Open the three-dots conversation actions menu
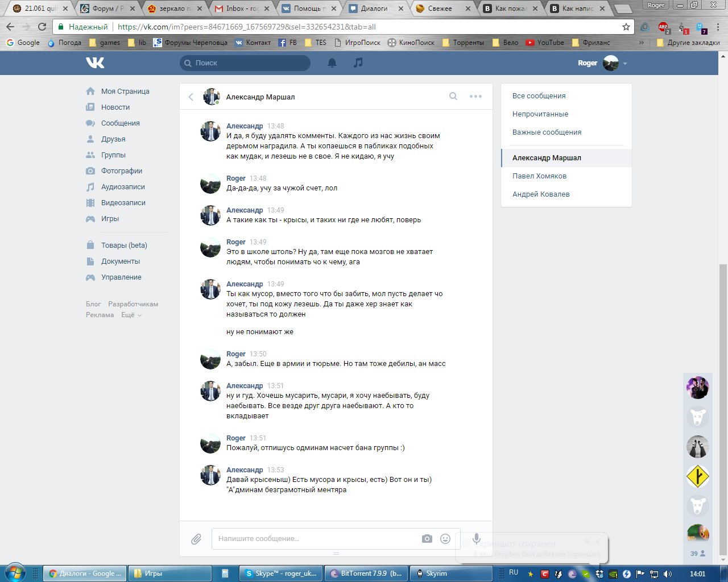 coord(475,97)
